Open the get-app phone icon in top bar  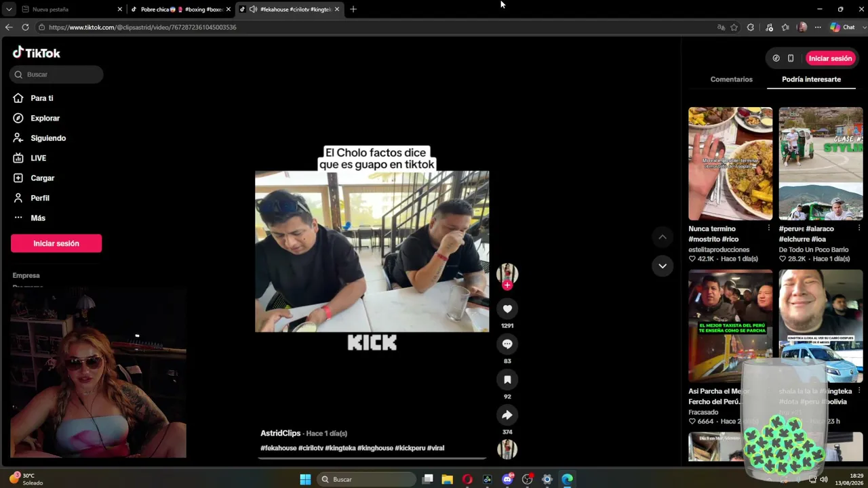coord(791,58)
